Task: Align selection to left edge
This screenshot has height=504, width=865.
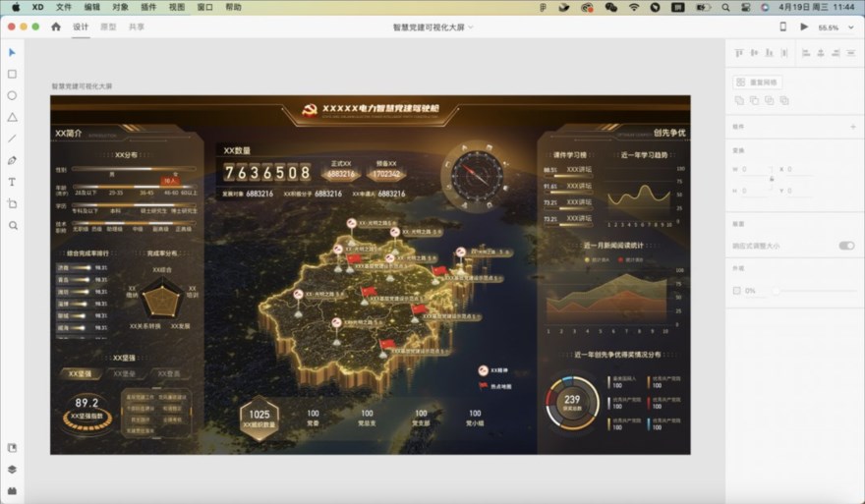Action: click(x=806, y=53)
